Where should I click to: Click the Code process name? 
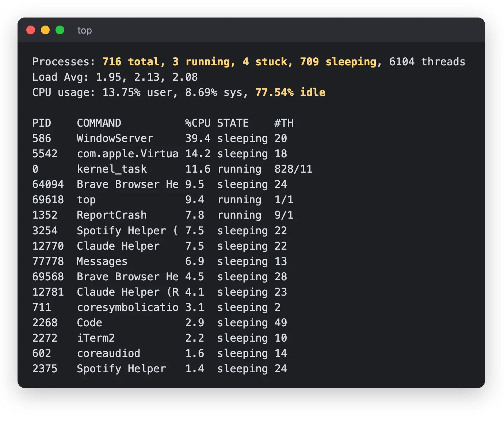point(89,323)
